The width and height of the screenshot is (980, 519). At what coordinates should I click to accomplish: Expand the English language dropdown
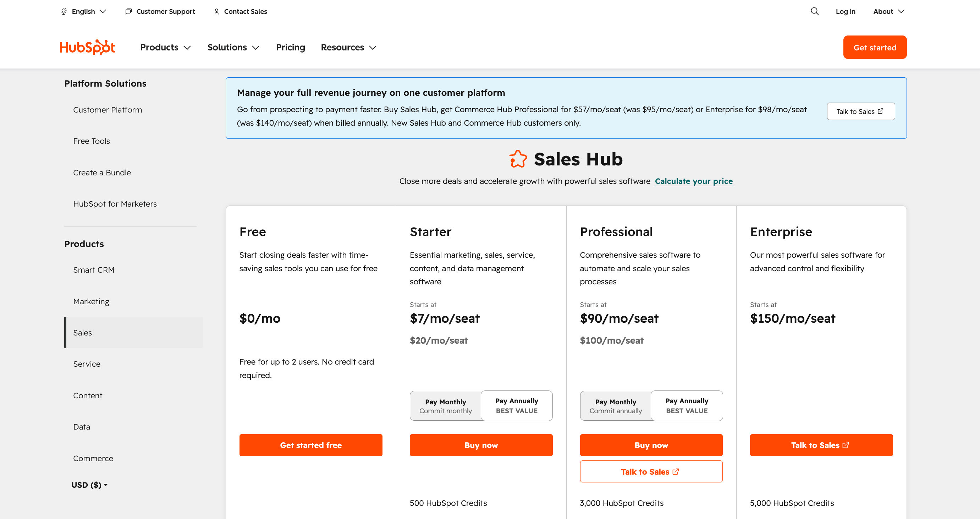(83, 11)
